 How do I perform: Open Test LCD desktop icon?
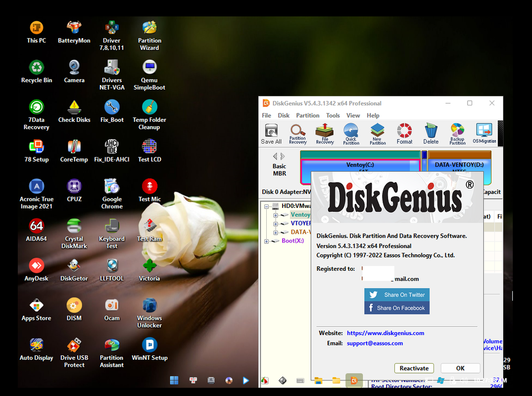tap(149, 151)
